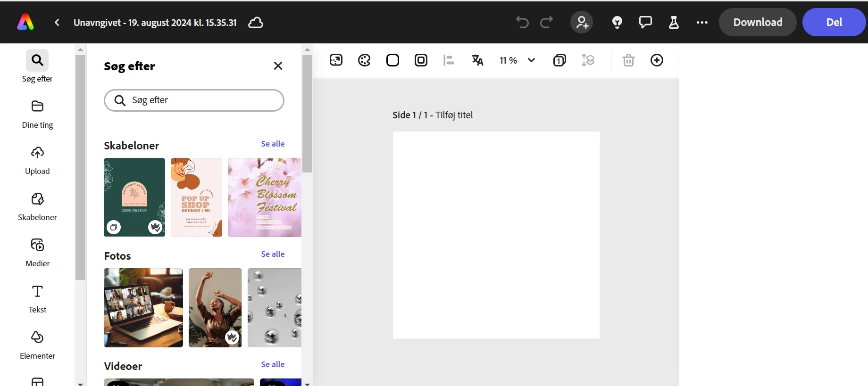Image resolution: width=868 pixels, height=386 pixels.
Task: Select the Pop Up Shop template
Action: [x=196, y=197]
